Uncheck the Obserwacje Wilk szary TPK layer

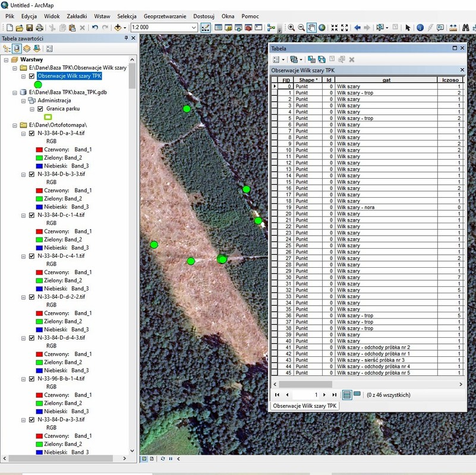click(x=32, y=77)
